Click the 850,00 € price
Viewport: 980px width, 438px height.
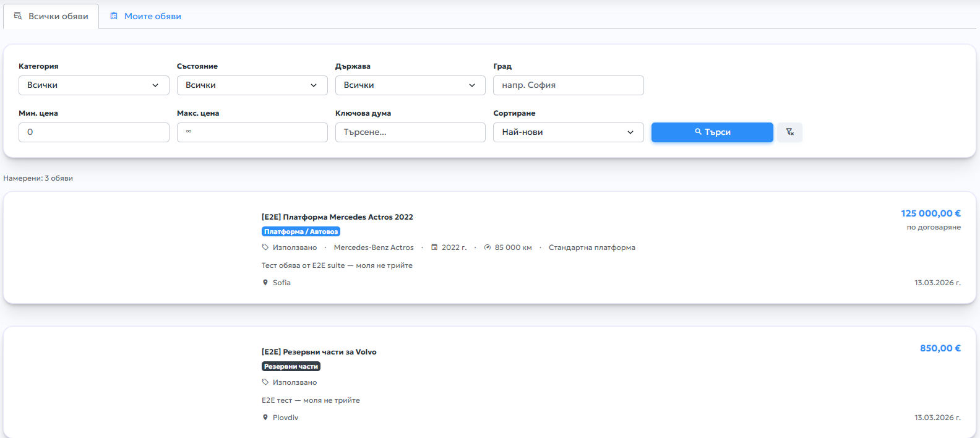940,348
